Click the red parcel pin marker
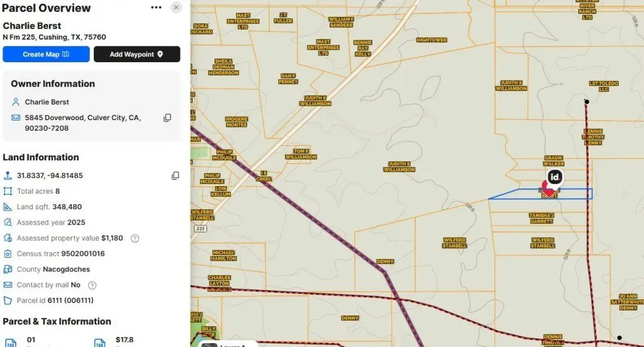 [549, 190]
